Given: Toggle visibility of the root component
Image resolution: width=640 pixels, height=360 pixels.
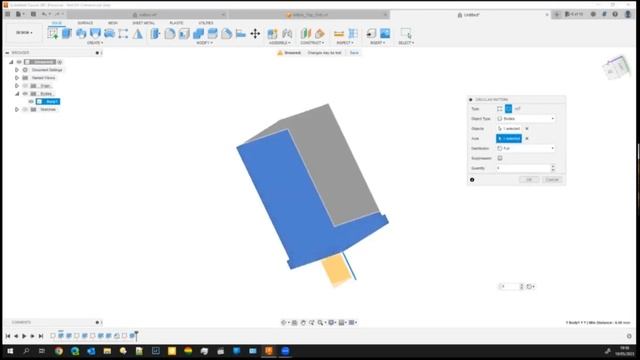Looking at the screenshot, I should (x=19, y=62).
